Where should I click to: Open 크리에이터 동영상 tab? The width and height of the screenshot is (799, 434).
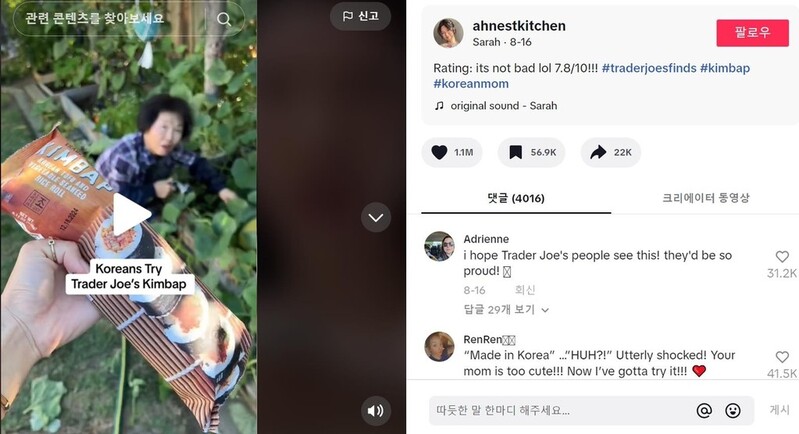tap(705, 199)
